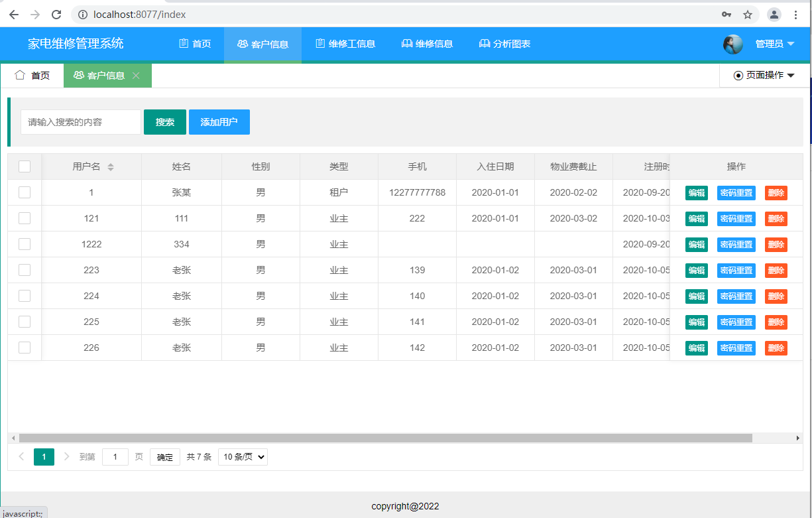This screenshot has width=812, height=518.
Task: Reload the current page
Action: point(56,15)
